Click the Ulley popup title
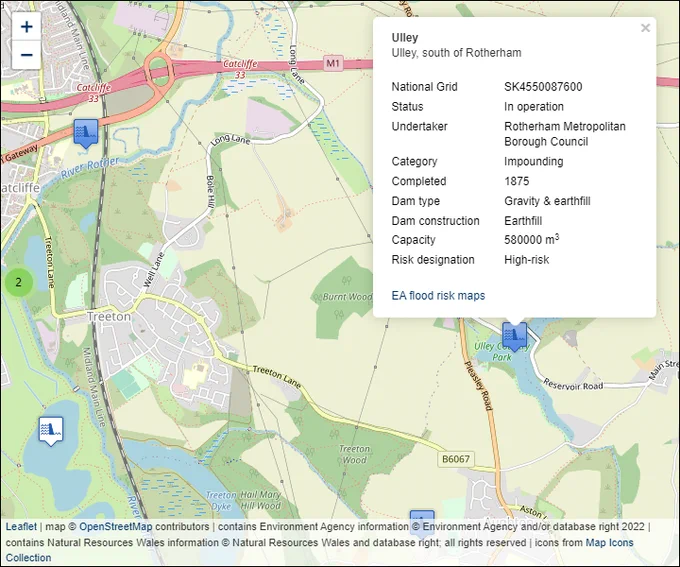Screen dimensions: 680x567 coord(405,38)
